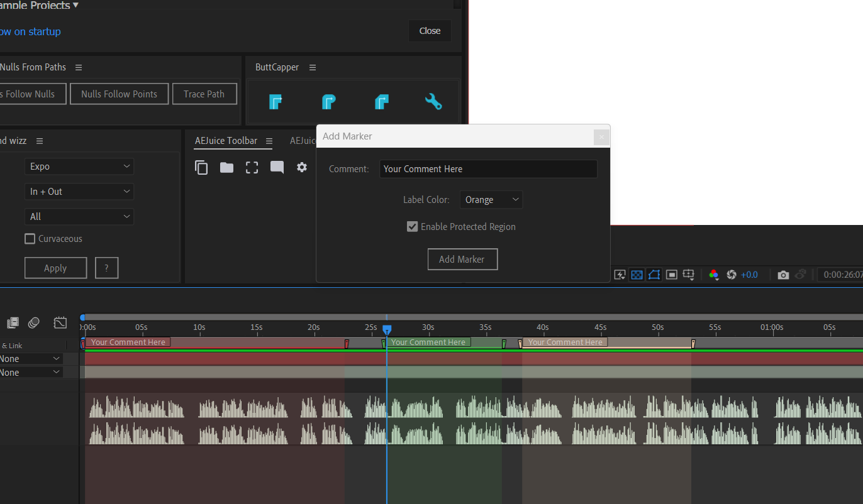This screenshot has height=504, width=863.
Task: Open the Expo easing type dropdown
Action: [x=79, y=167]
